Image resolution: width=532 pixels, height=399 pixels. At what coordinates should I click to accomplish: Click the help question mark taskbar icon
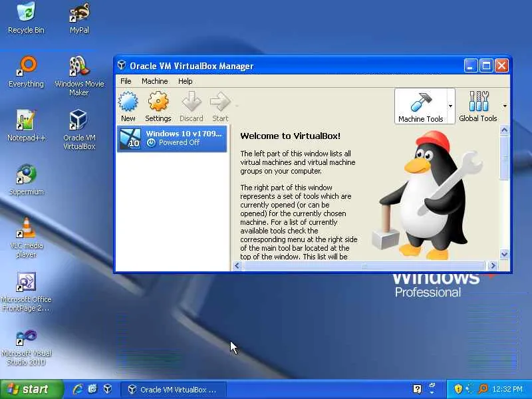click(x=418, y=389)
